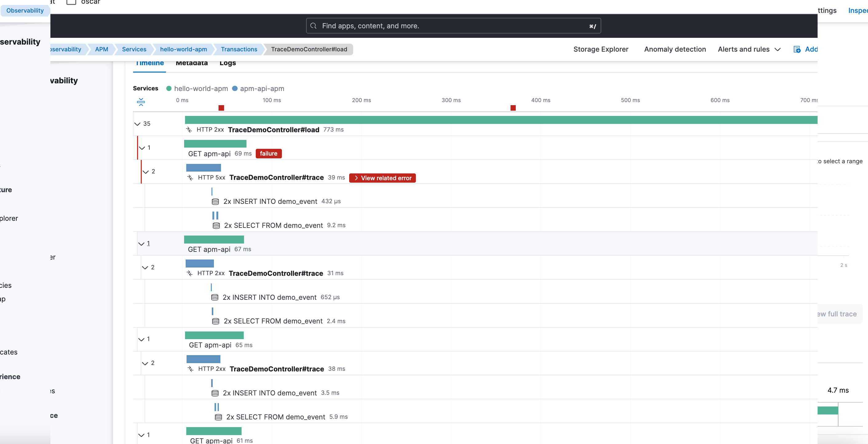Screen dimensions: 868x444
Task: Click the "GET apm-api" 67 ms span label
Action: [x=209, y=249]
